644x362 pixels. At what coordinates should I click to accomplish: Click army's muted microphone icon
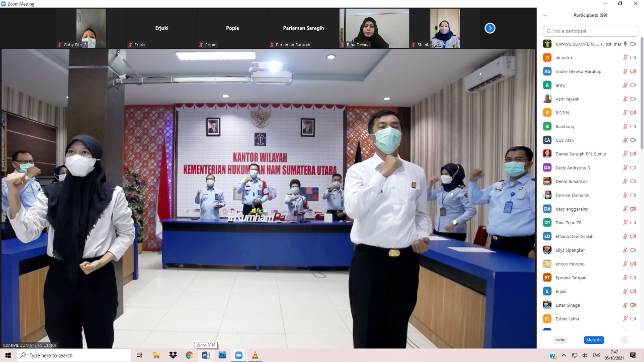coord(625,85)
